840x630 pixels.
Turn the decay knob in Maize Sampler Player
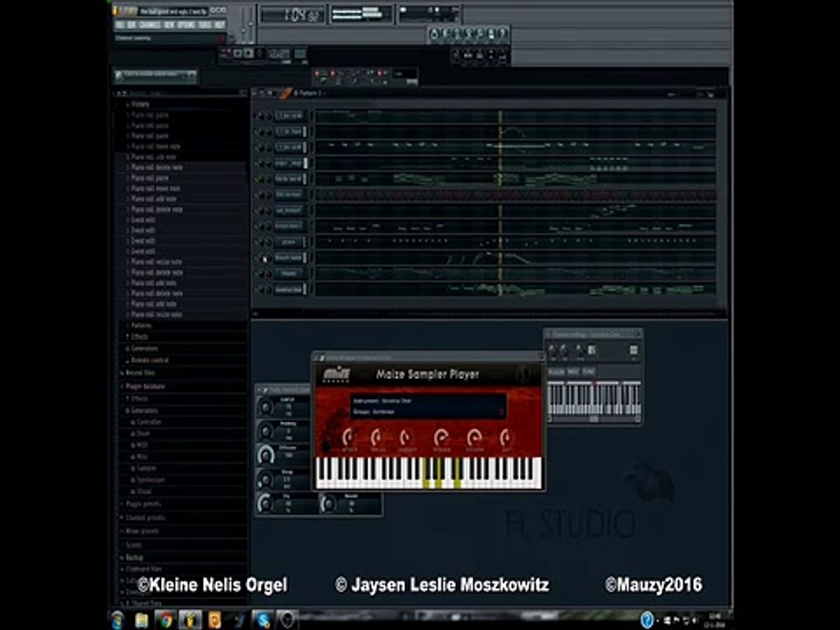[x=377, y=438]
